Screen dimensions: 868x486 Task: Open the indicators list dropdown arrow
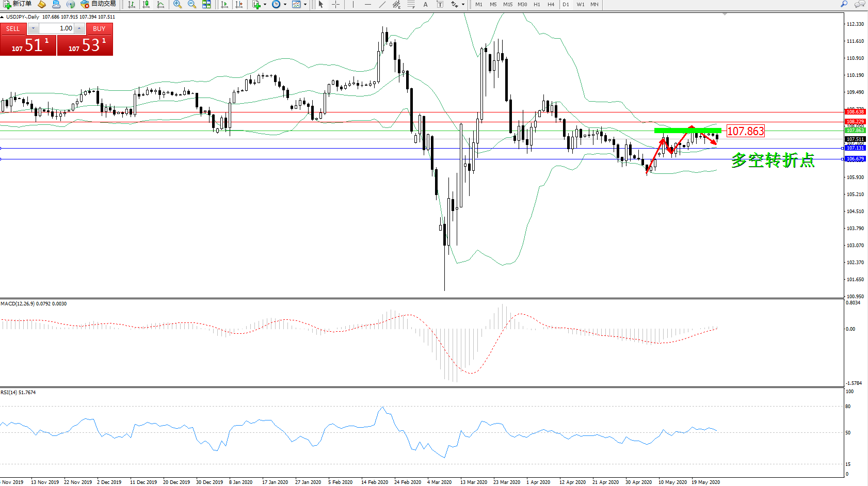(x=265, y=4)
